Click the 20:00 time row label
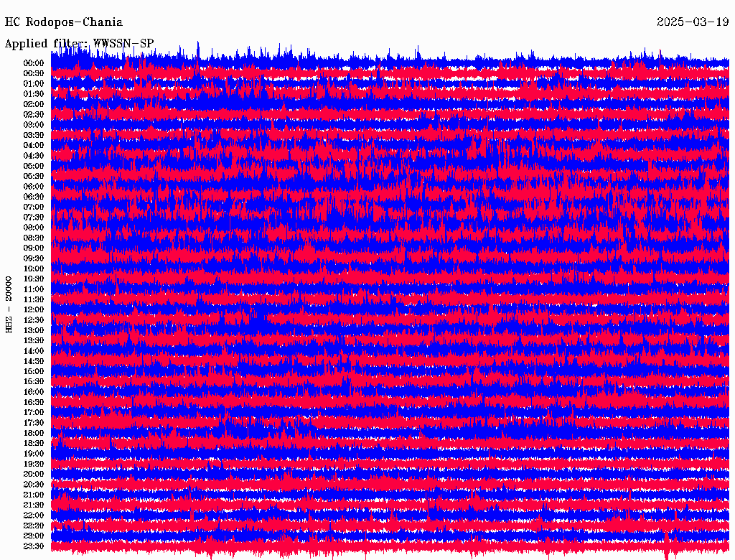 click(34, 474)
